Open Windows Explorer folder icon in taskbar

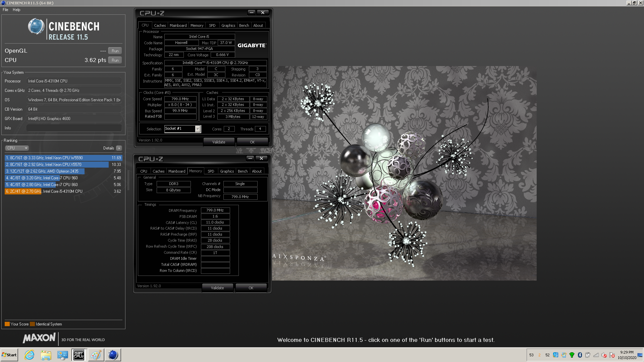coord(46,355)
